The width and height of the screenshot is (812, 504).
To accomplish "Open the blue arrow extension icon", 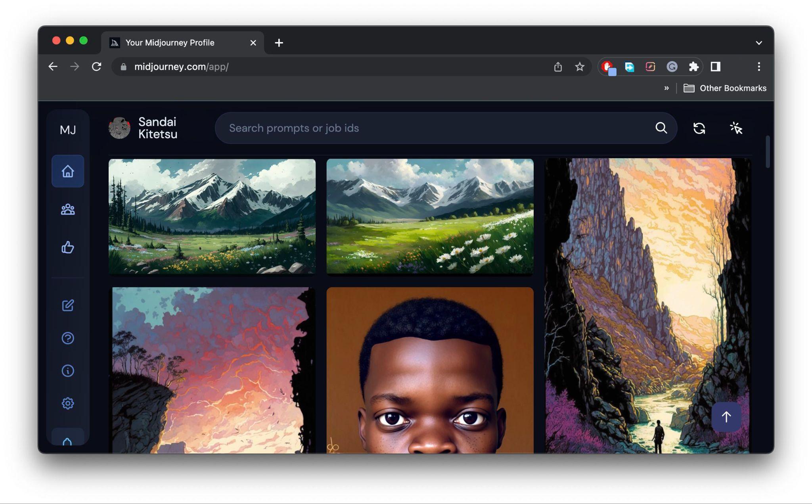I will 629,67.
